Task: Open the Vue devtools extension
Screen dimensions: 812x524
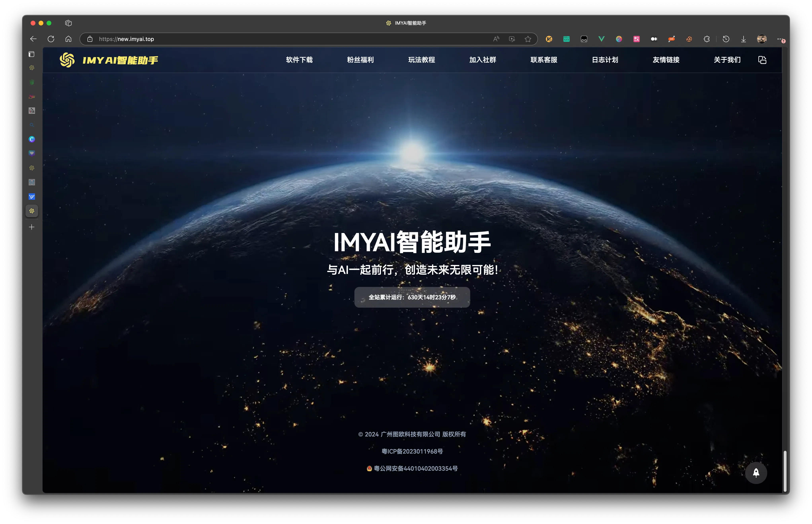Action: coord(601,39)
